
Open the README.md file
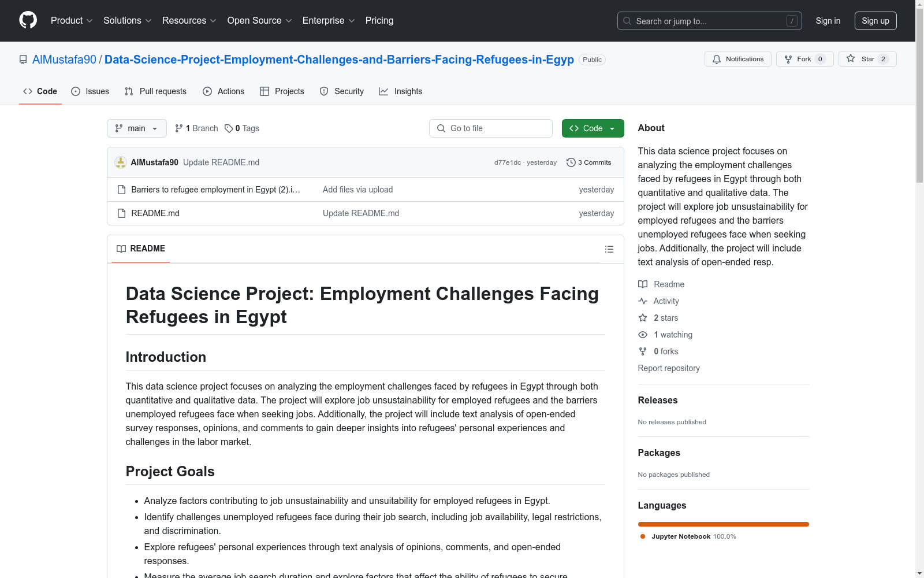click(x=155, y=213)
